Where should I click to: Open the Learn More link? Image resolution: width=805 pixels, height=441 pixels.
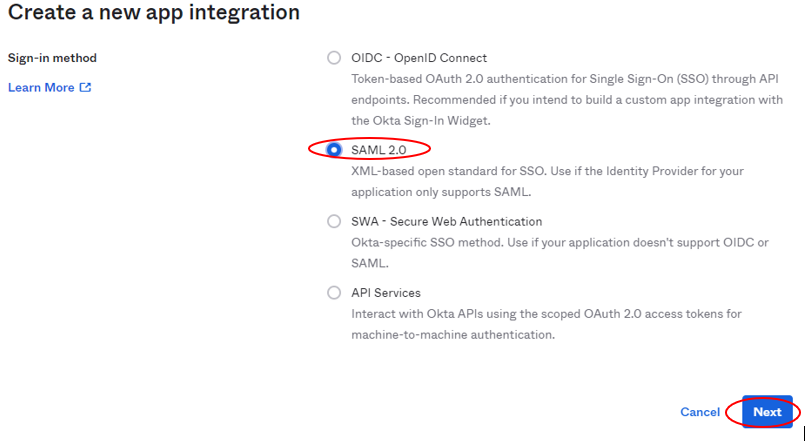(41, 87)
